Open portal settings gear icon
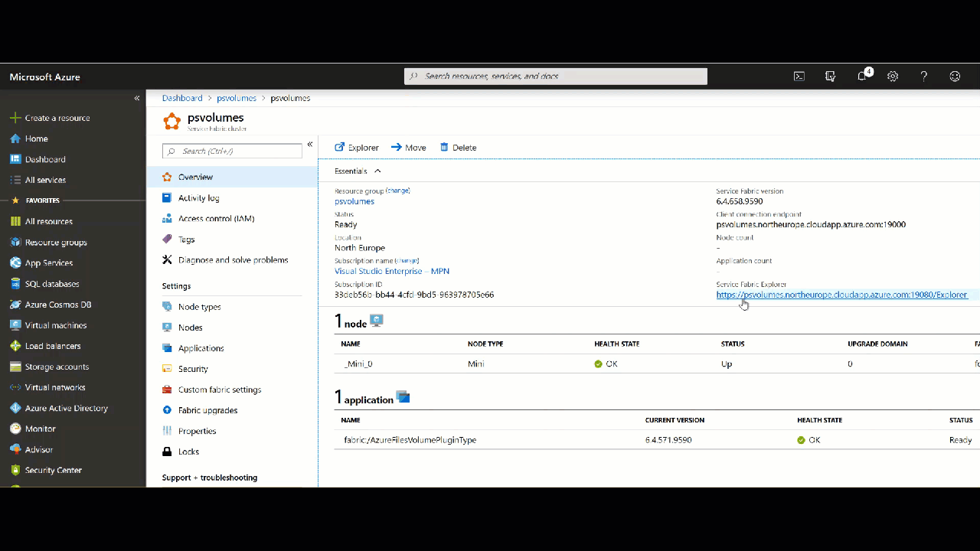Image resolution: width=980 pixels, height=551 pixels. 893,77
